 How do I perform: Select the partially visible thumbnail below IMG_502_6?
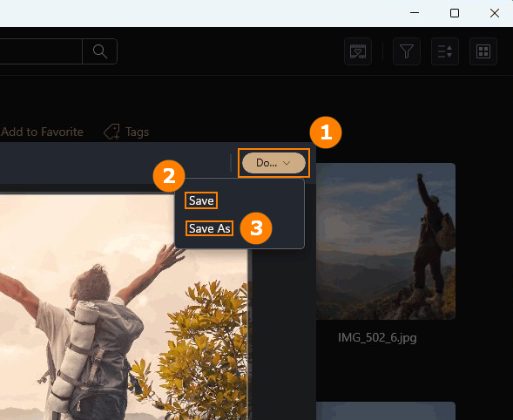386,410
